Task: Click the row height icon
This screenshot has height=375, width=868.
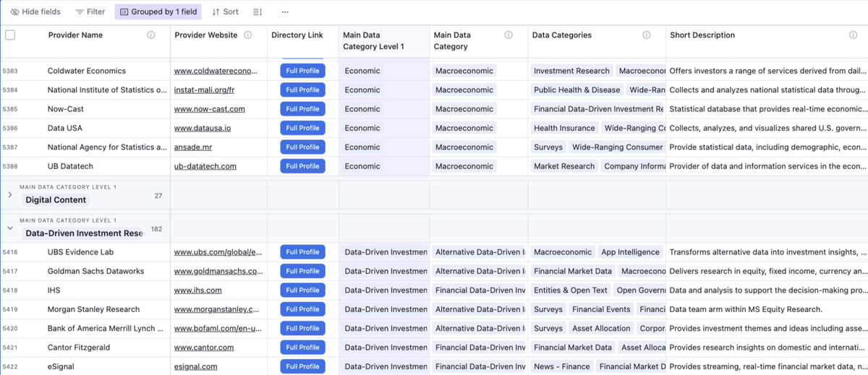Action: 258,12
